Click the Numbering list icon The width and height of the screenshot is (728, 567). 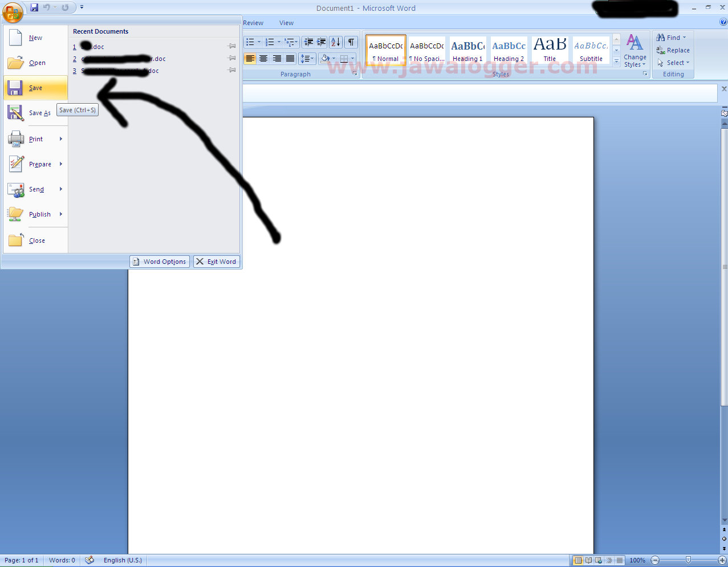pyautogui.click(x=270, y=42)
